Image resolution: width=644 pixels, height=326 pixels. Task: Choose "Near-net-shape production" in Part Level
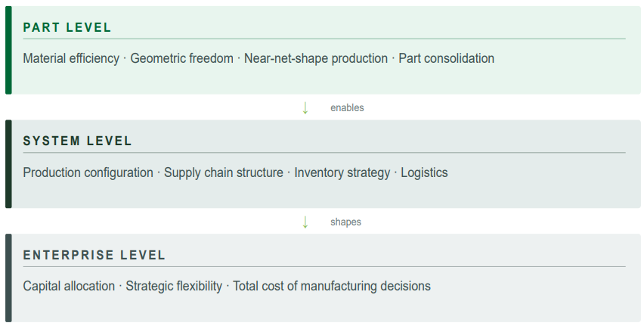(x=316, y=58)
